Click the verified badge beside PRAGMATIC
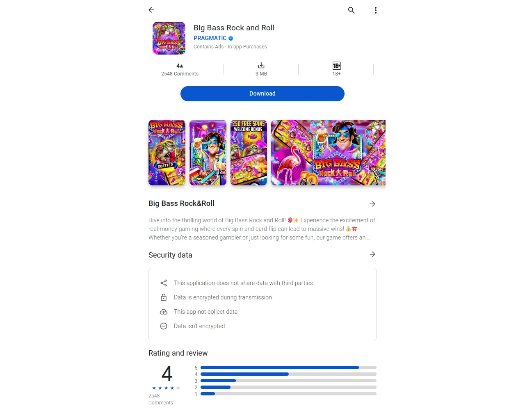Screen dimensions: 525x420 231,38
